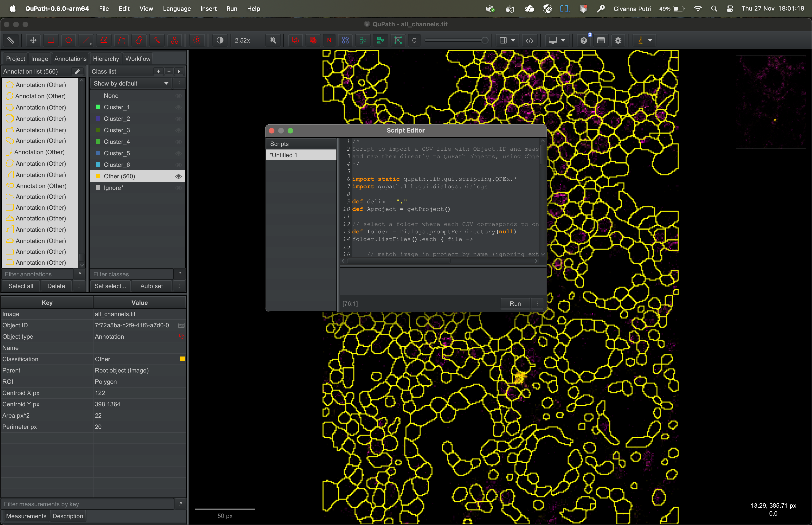Viewport: 812px width, 525px height.
Task: Switch to the Hierarchy tab
Action: (x=106, y=59)
